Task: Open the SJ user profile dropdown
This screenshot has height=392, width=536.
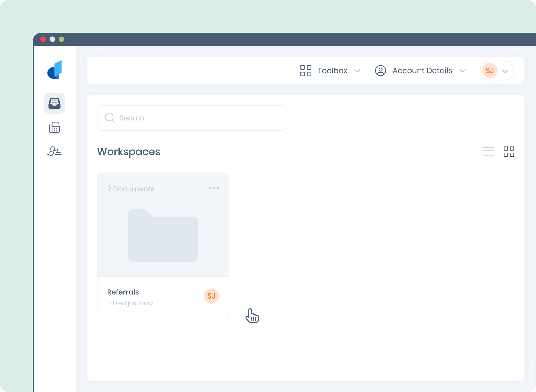Action: (505, 71)
